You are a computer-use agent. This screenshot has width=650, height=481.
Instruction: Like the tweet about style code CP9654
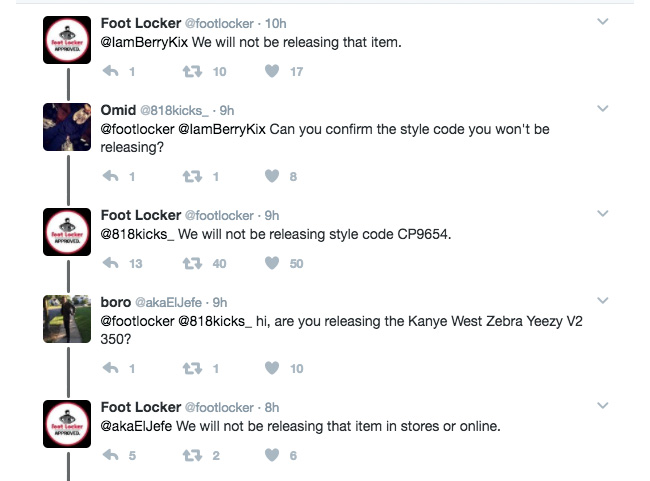(x=271, y=263)
